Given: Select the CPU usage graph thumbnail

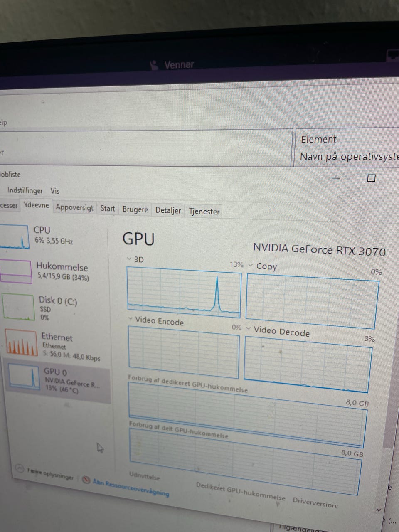Looking at the screenshot, I should [15, 237].
